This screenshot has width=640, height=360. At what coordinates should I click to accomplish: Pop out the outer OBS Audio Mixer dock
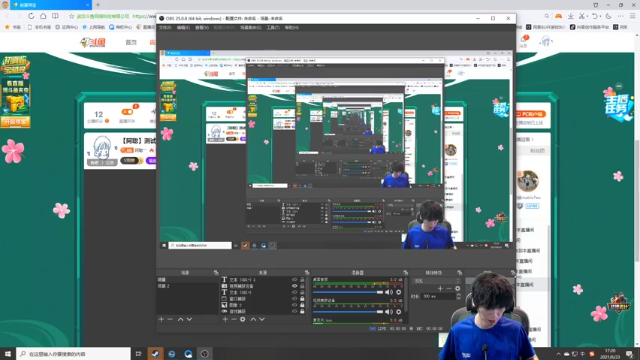405,273
